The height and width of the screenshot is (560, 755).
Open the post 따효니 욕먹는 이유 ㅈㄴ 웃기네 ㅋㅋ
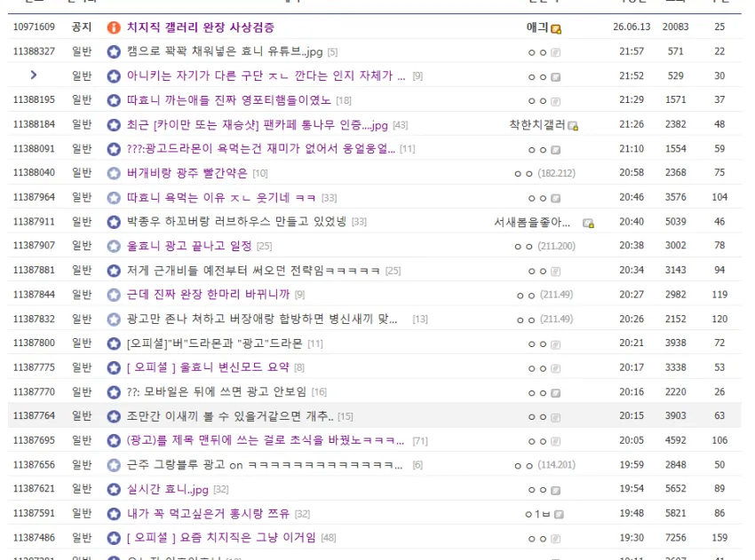tap(221, 197)
